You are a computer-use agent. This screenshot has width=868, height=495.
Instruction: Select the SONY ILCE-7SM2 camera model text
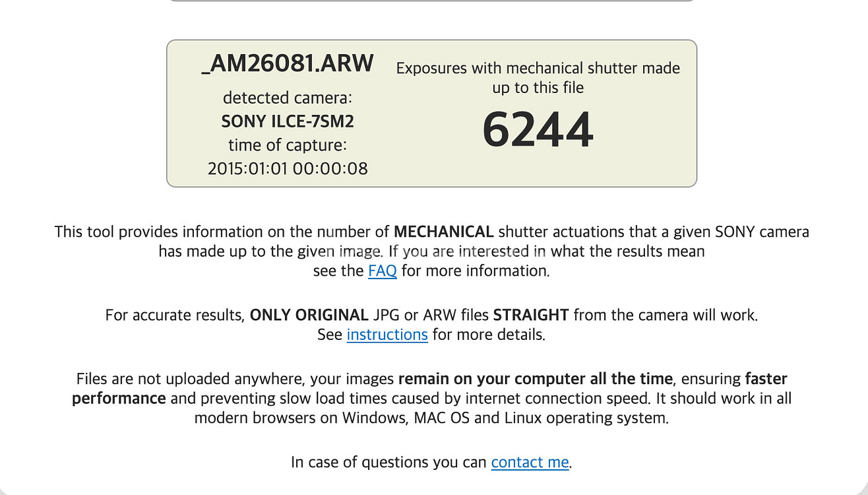[x=288, y=121]
